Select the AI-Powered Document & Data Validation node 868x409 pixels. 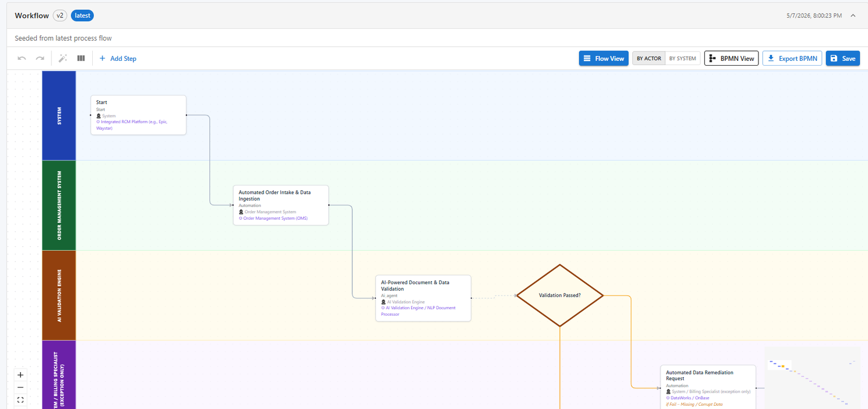(423, 298)
